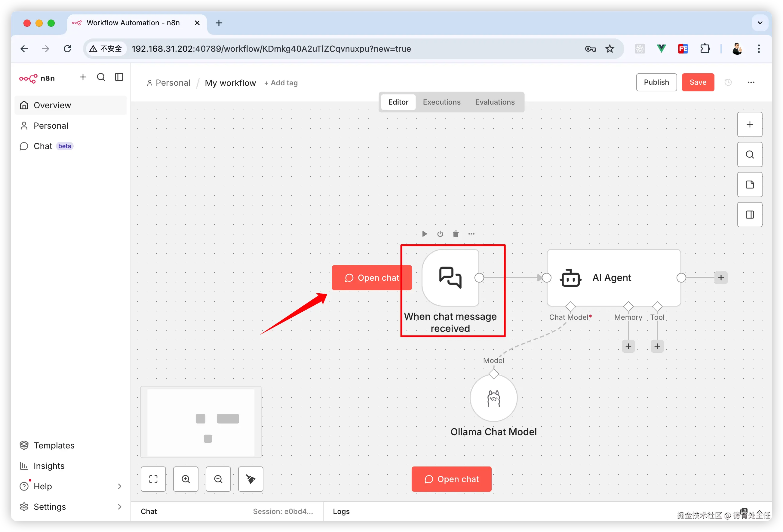The image size is (783, 532).
Task: Click the Save button
Action: click(698, 82)
